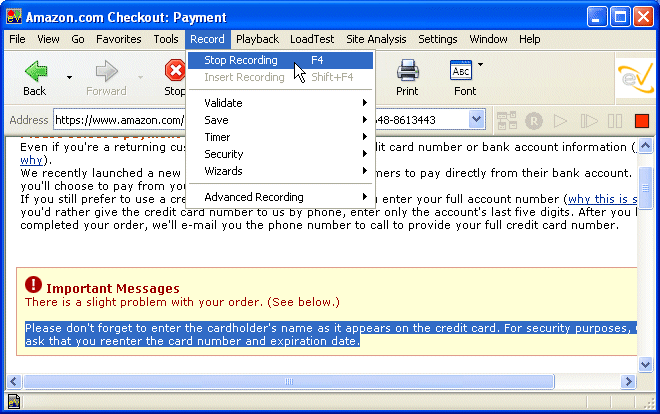The height and width of the screenshot is (414, 660).
Task: Open the Font size dropdown arrow
Action: [x=480, y=65]
